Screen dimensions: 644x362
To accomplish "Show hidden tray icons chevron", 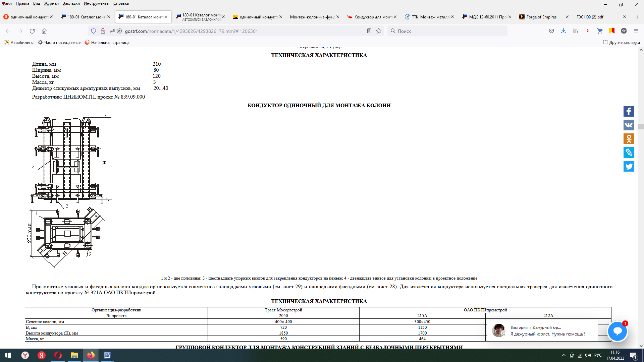I will (x=564, y=355).
